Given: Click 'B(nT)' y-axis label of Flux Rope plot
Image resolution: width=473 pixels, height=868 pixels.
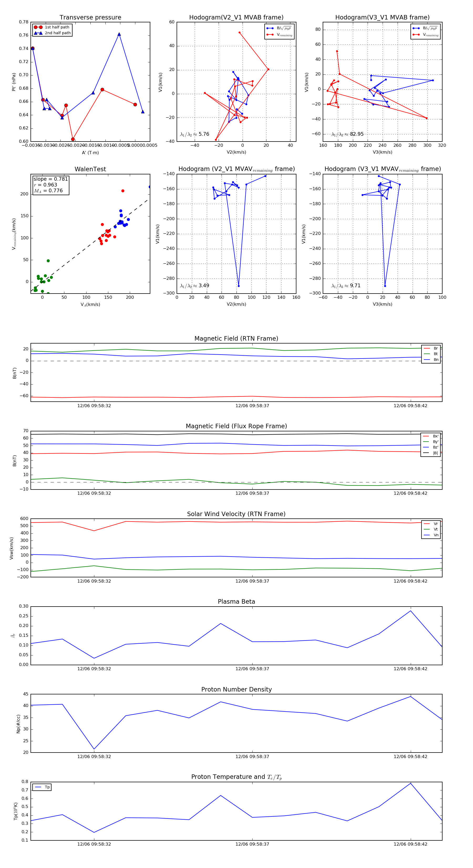Looking at the screenshot, I should click(14, 461).
